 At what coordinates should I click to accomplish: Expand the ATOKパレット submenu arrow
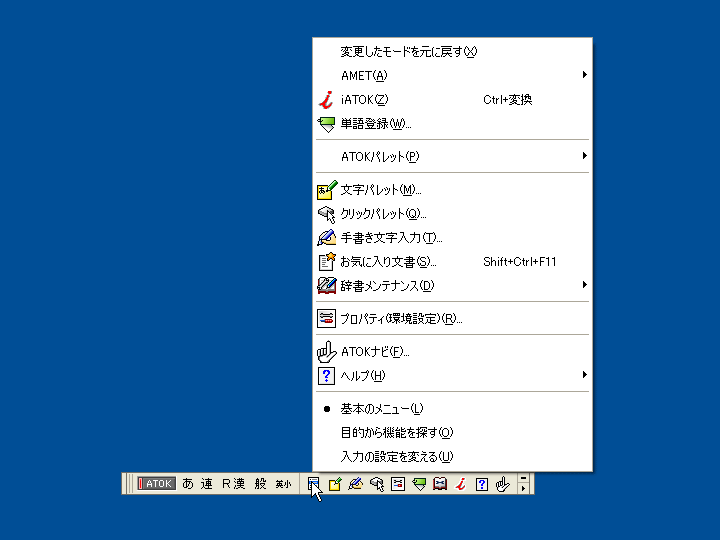point(585,156)
